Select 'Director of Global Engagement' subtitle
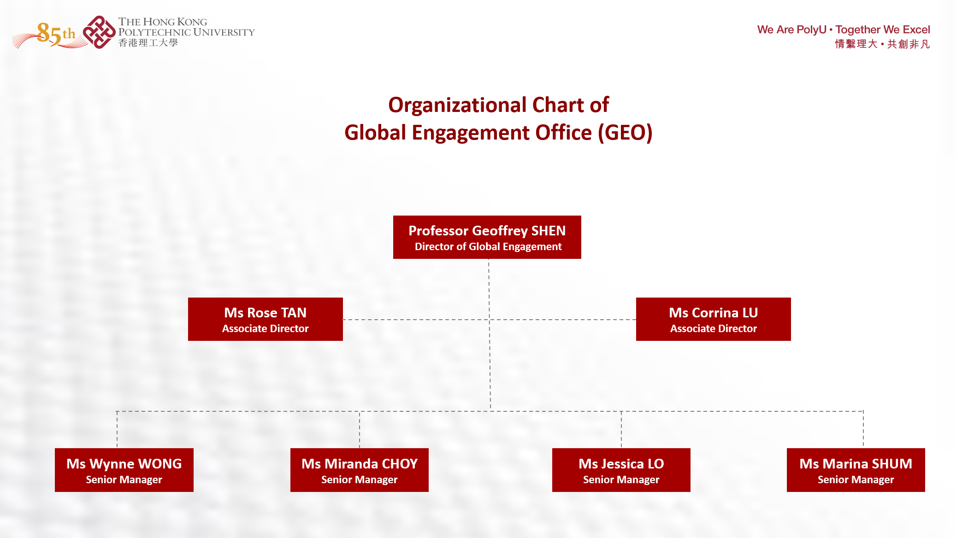 [x=488, y=247]
